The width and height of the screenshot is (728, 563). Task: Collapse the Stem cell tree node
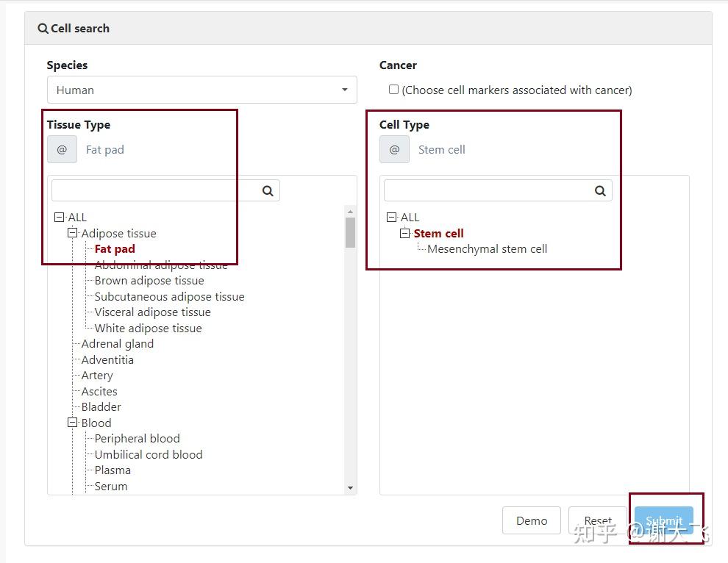404,233
